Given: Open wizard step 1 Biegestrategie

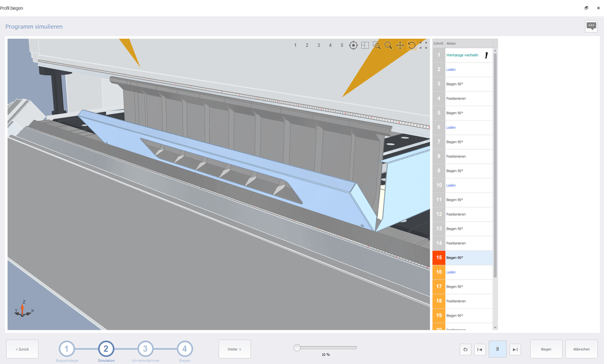Looking at the screenshot, I should [x=67, y=348].
